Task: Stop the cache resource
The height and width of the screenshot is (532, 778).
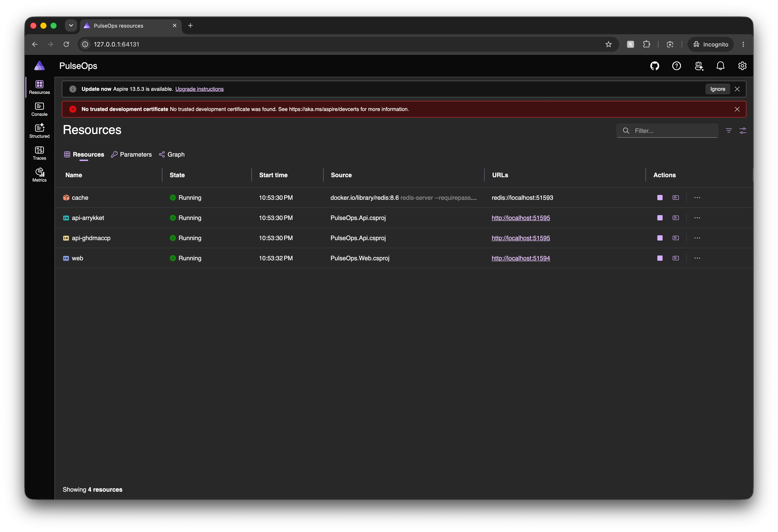Action: (660, 198)
